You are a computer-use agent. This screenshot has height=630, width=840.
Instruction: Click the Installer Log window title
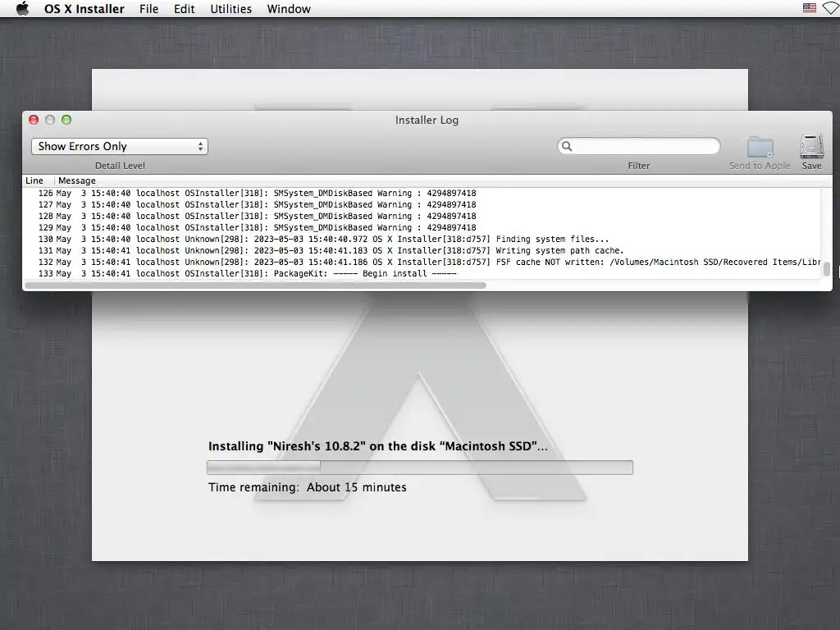coord(427,120)
